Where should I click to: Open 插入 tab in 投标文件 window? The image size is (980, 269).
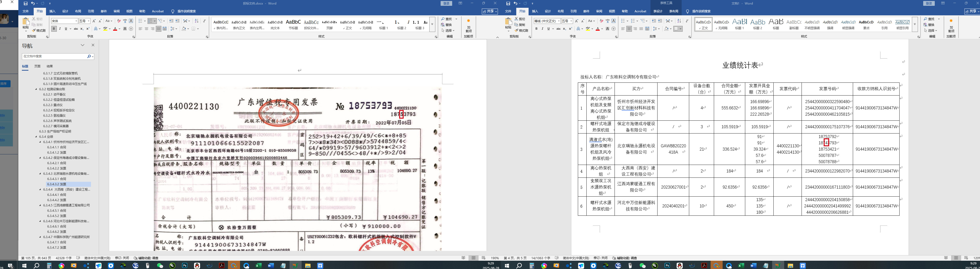click(x=53, y=11)
